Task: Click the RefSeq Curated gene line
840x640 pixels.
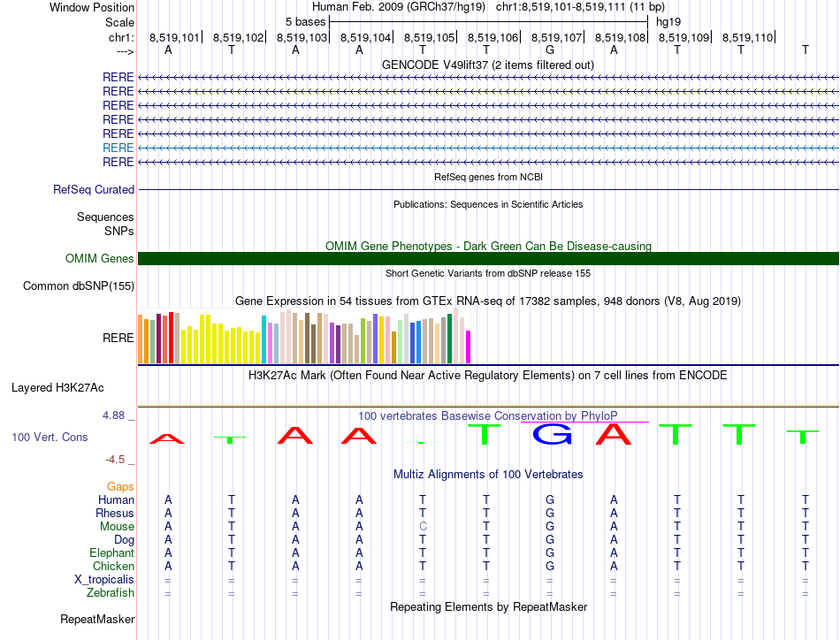Action: tap(488, 189)
